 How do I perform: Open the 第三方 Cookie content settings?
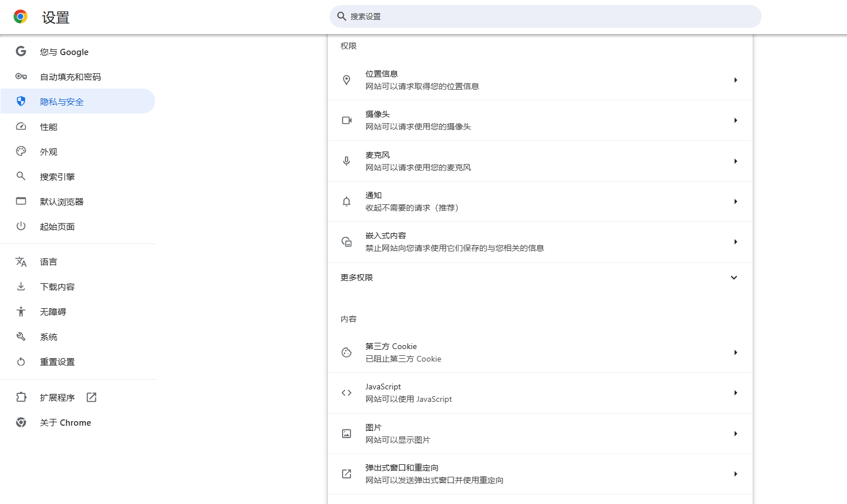click(x=540, y=352)
